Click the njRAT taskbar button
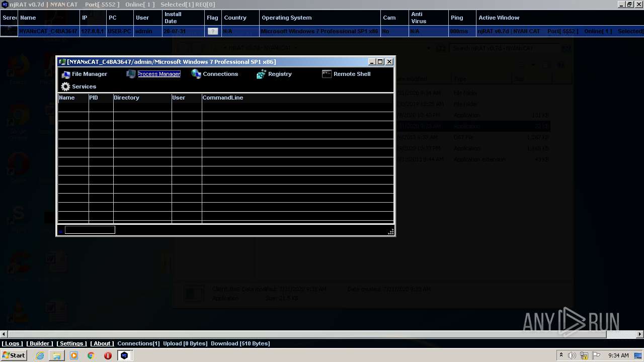 (x=124, y=355)
